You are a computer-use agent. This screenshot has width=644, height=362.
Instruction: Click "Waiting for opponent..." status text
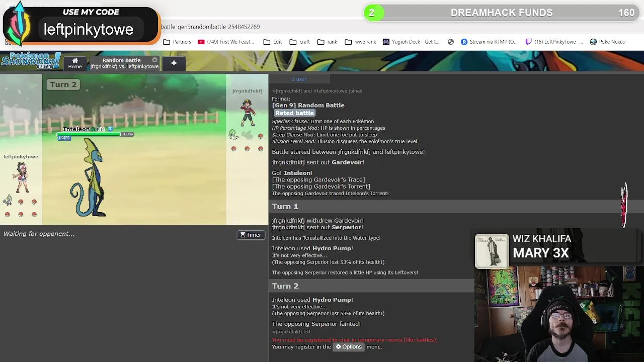coord(39,234)
